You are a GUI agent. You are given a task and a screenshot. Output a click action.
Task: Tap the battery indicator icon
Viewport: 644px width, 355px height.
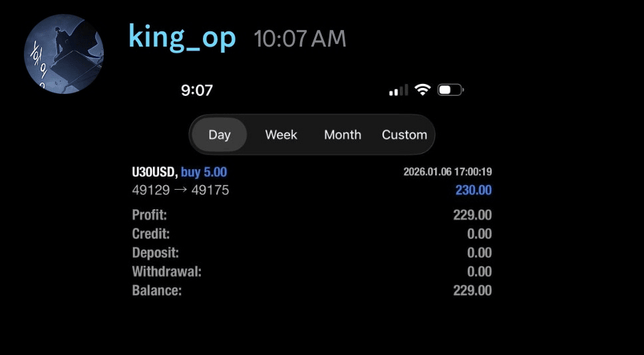click(450, 89)
